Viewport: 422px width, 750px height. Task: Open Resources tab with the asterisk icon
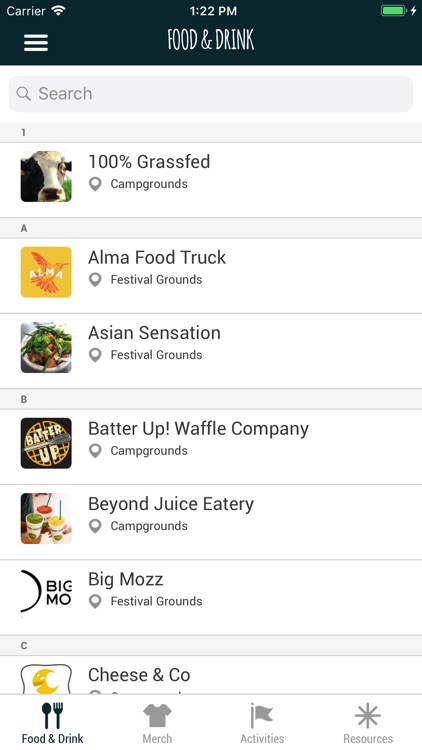[x=367, y=723]
